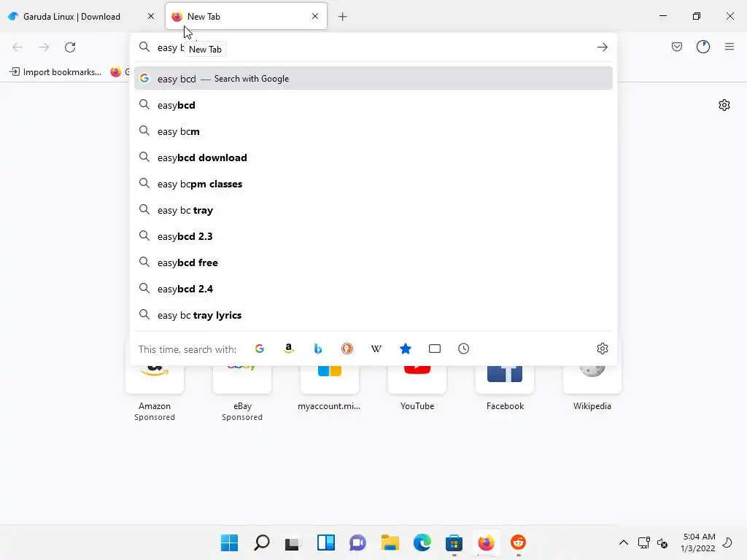Open network status tray icon
This screenshot has height=560, width=747.
click(643, 542)
